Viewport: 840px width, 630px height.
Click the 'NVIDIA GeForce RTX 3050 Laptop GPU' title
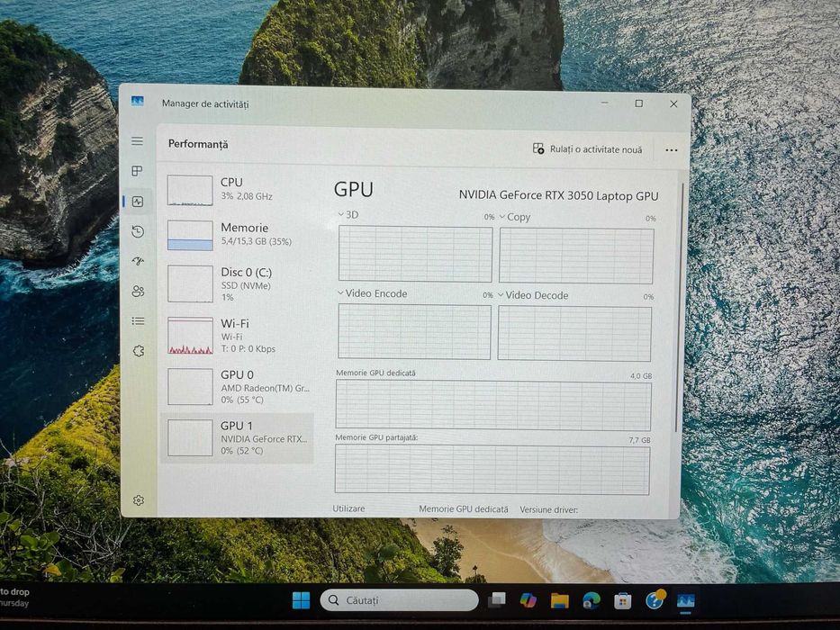(558, 195)
